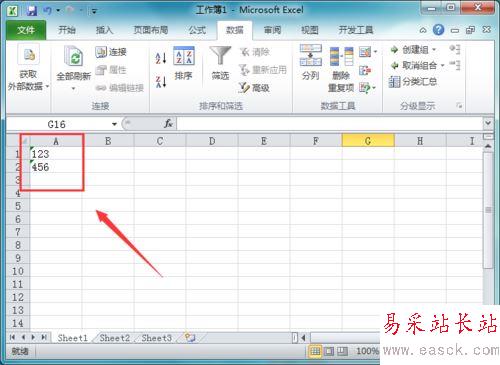Switch to the Sheet3 worksheet tab

click(x=157, y=338)
